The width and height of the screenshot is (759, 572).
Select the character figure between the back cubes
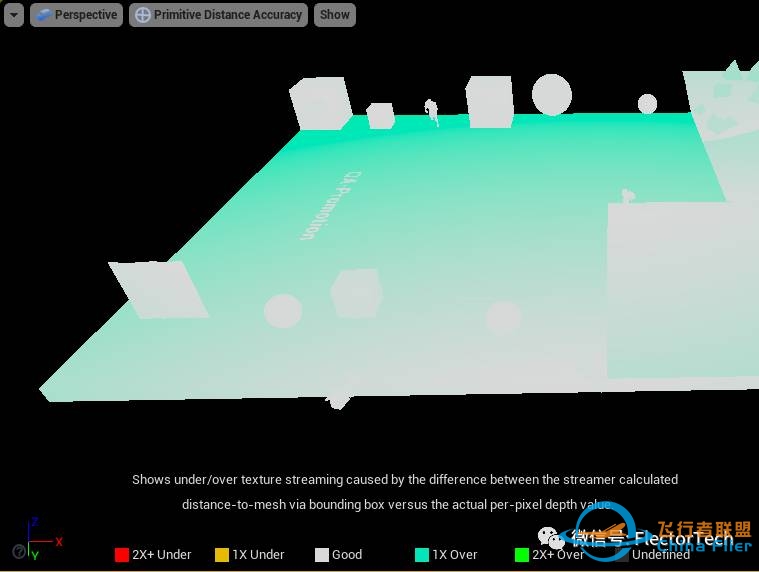point(432,111)
